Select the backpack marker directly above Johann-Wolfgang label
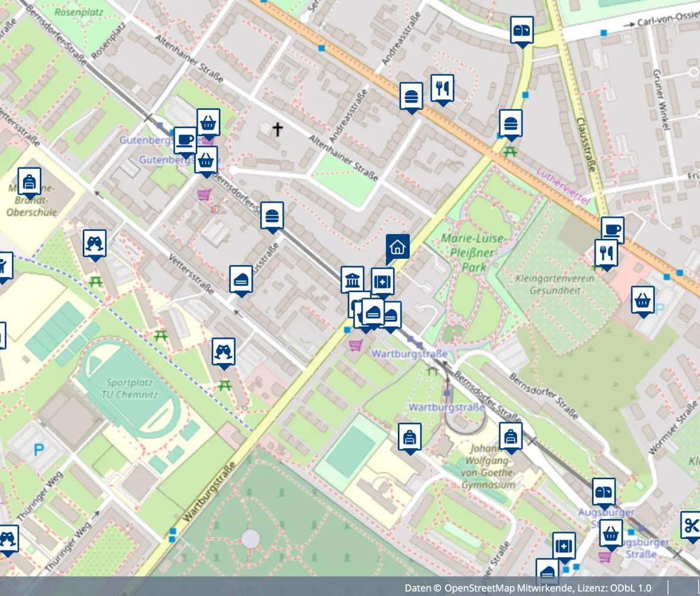Image resolution: width=700 pixels, height=596 pixels. (x=511, y=436)
